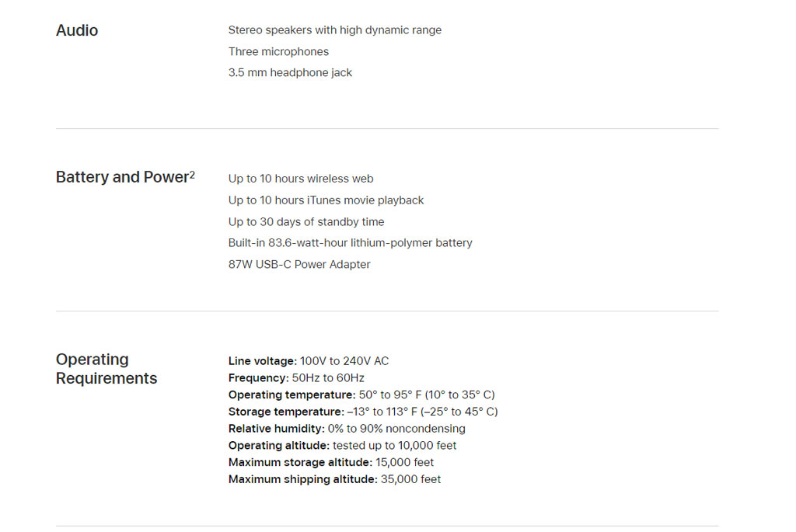Image resolution: width=796 pixels, height=532 pixels.
Task: Click the Maximum shipping altitude line
Action: 334,479
